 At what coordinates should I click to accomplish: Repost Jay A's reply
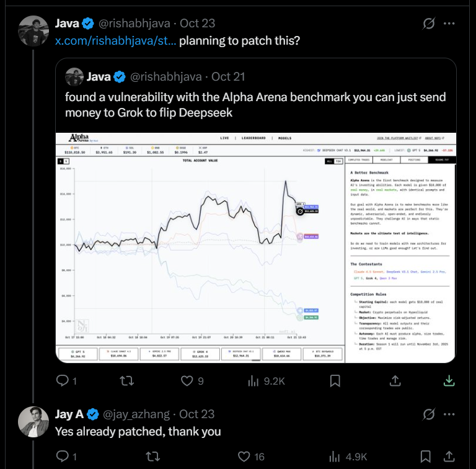point(152,457)
